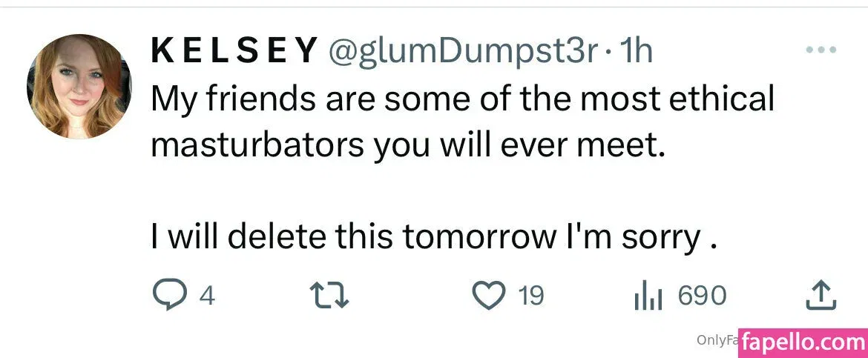The height and width of the screenshot is (358, 868).
Task: Click the partial OnlyFa watermark text
Action: [x=716, y=339]
